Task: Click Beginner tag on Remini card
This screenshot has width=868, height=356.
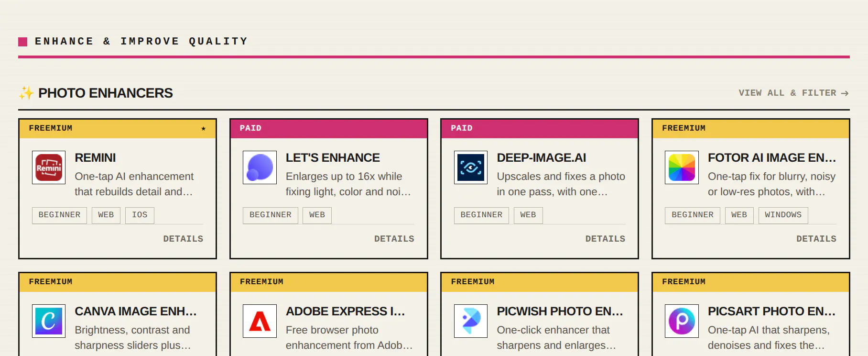Action: click(x=59, y=215)
